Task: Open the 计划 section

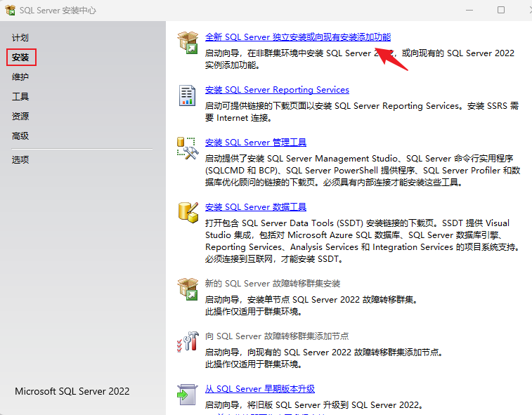Action: coord(20,38)
